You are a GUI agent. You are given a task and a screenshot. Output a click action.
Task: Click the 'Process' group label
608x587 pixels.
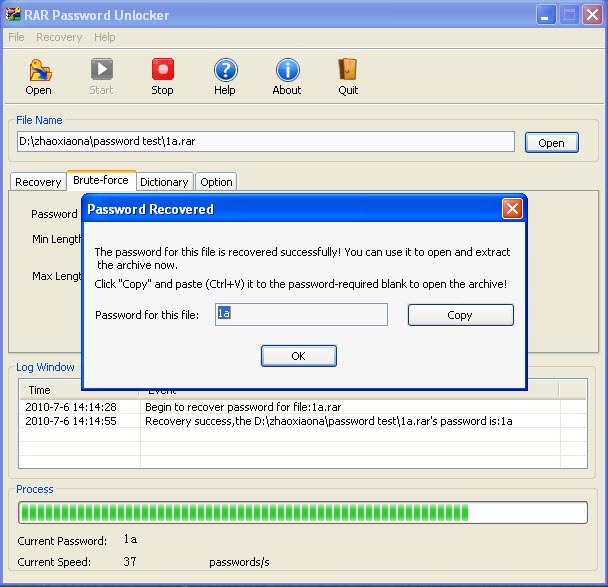click(x=35, y=489)
